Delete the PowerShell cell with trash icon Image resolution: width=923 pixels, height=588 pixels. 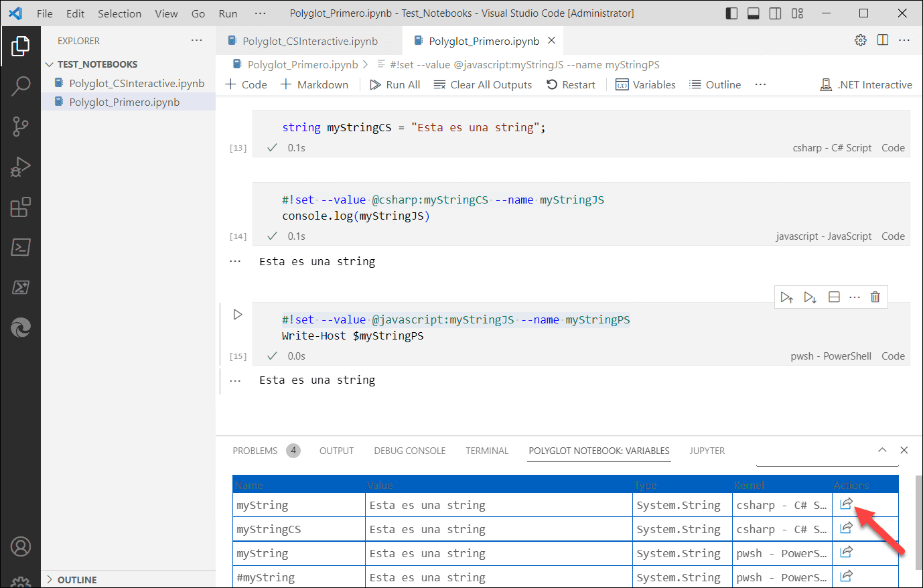point(875,297)
